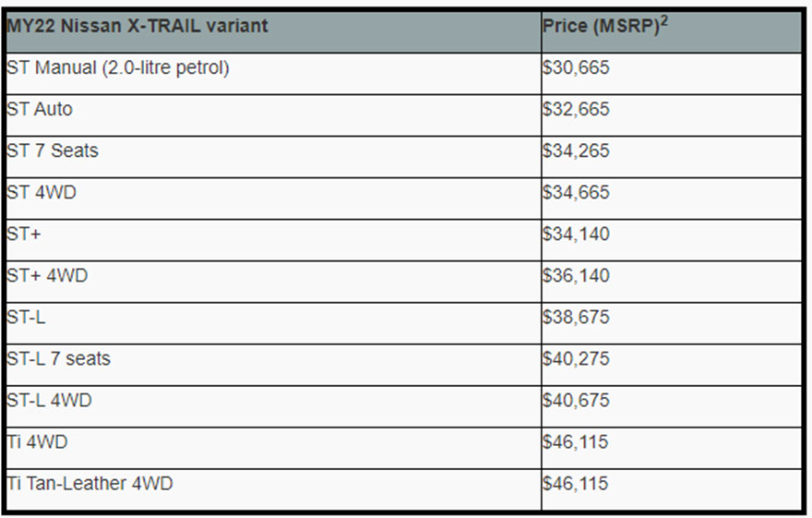Click the $34,140 price cell
This screenshot has width=812, height=518.
pyautogui.click(x=577, y=235)
